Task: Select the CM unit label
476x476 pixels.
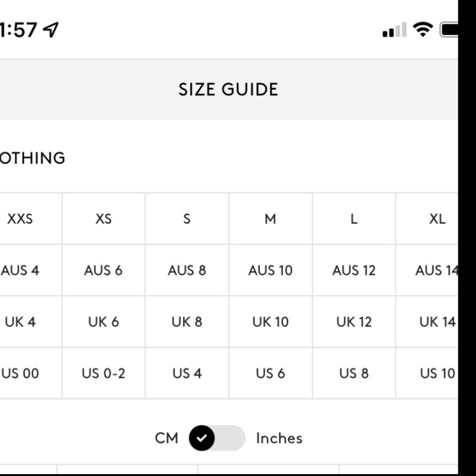Action: pos(166,438)
